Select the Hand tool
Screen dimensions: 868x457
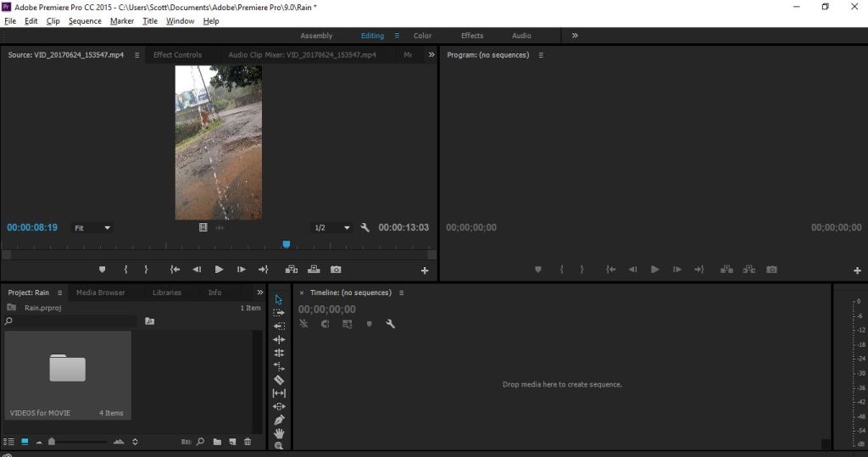pos(279,433)
